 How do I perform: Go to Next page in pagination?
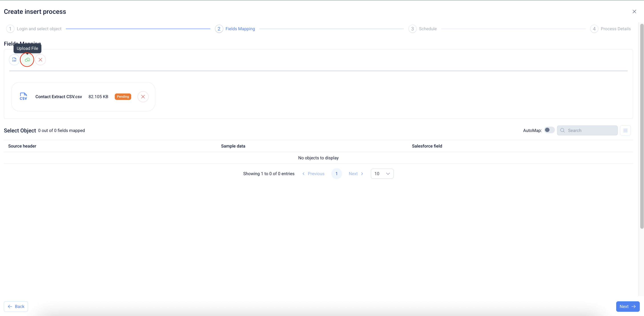356,174
